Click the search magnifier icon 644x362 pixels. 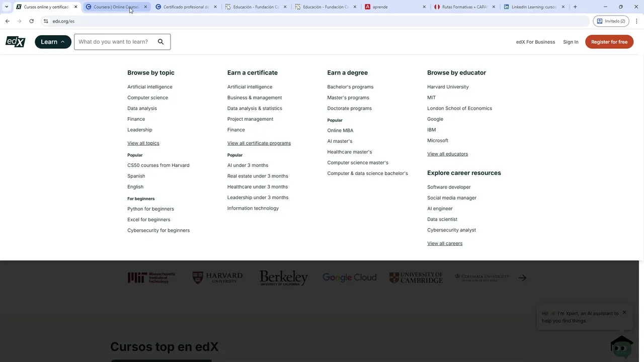161,42
